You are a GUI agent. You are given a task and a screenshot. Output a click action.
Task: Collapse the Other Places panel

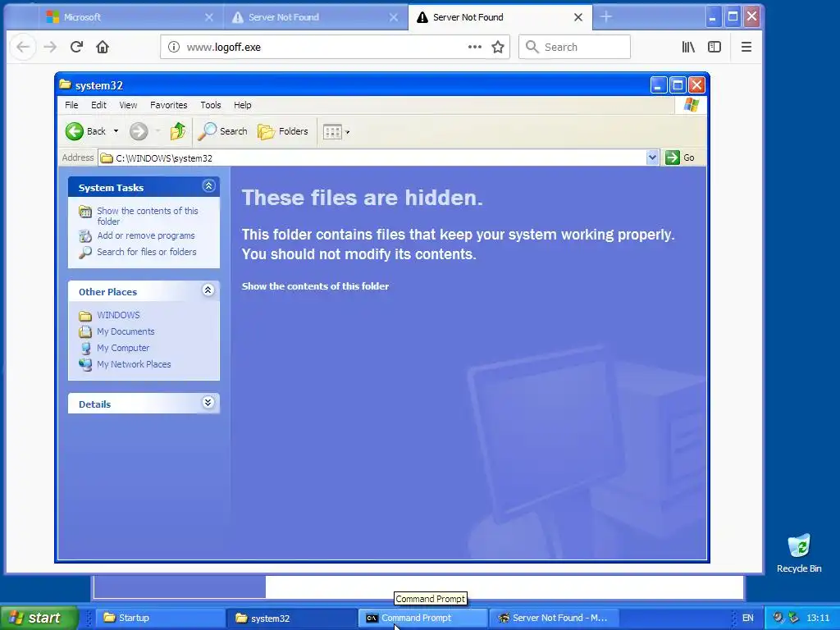(208, 290)
